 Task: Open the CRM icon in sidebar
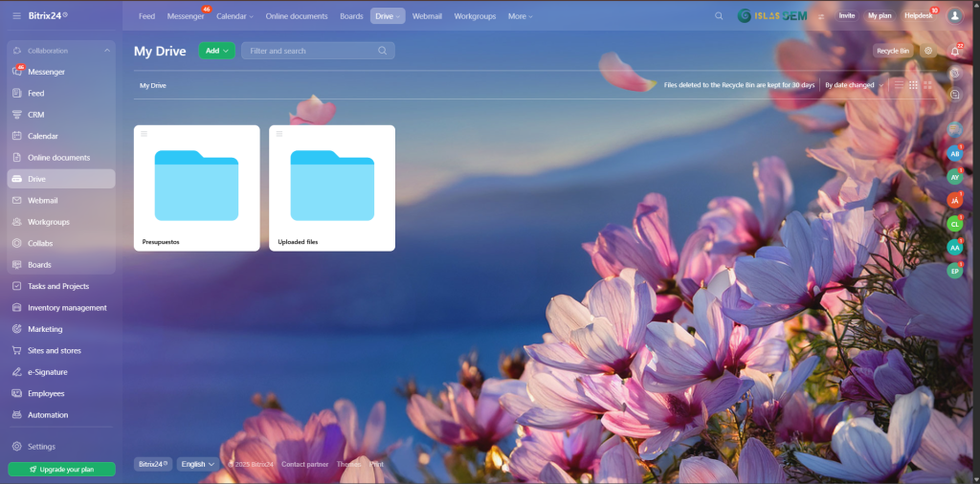[x=17, y=115]
